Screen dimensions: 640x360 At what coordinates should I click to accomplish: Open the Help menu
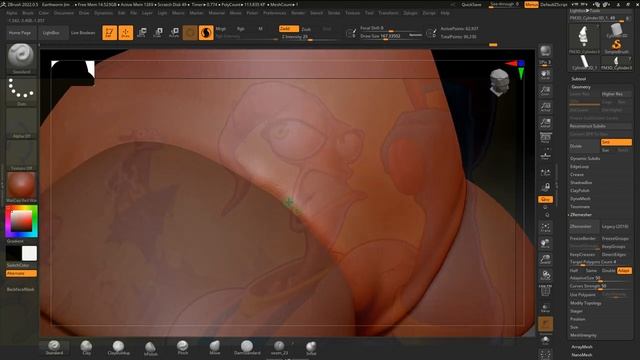(x=445, y=13)
